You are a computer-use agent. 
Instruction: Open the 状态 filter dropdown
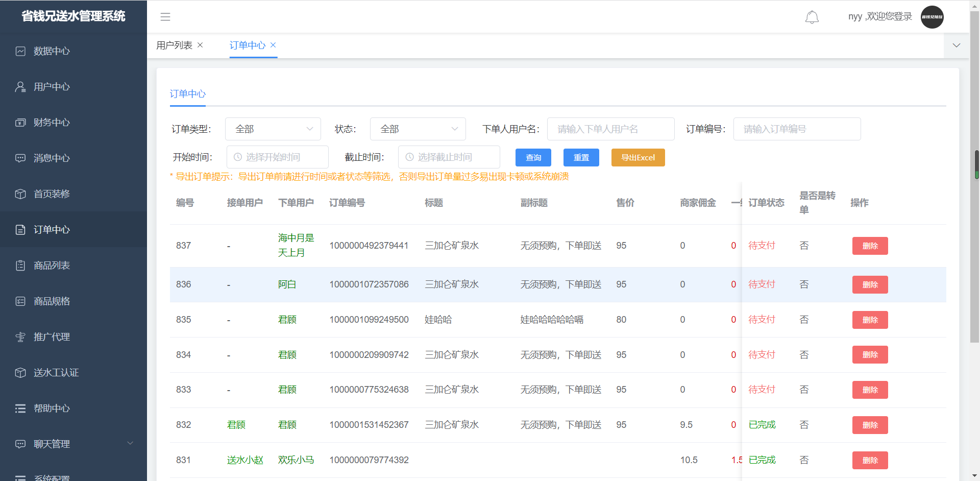418,129
